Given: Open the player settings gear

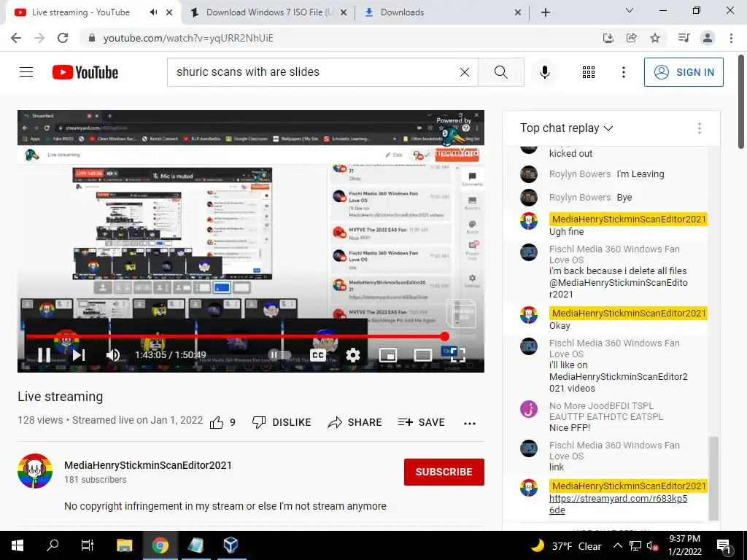Looking at the screenshot, I should coord(352,355).
